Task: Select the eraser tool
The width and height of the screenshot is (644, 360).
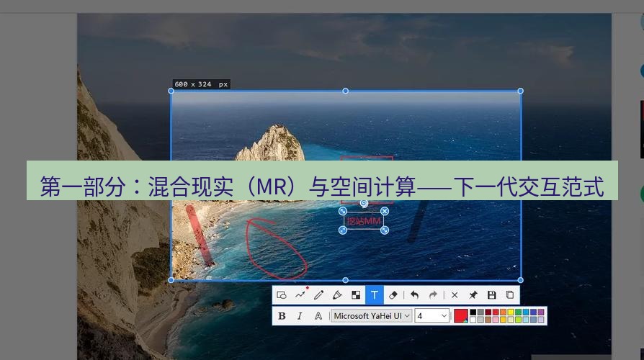Action: click(393, 295)
